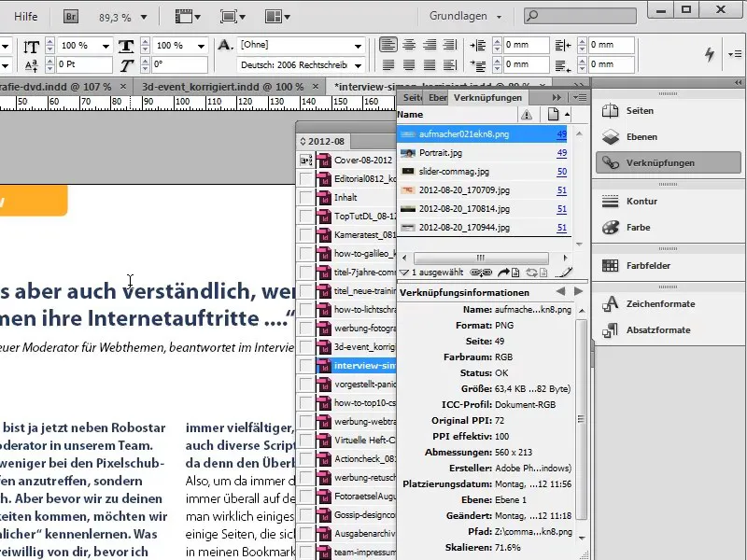Image resolution: width=747 pixels, height=560 pixels.
Task: Select 2012-08-20_170944.jpg link
Action: (484, 228)
